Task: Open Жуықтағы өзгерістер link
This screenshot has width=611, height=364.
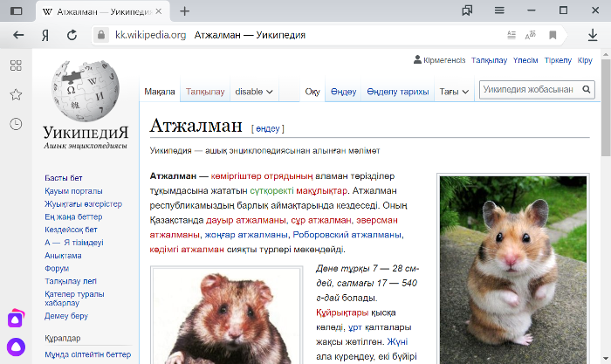Action: tap(83, 204)
